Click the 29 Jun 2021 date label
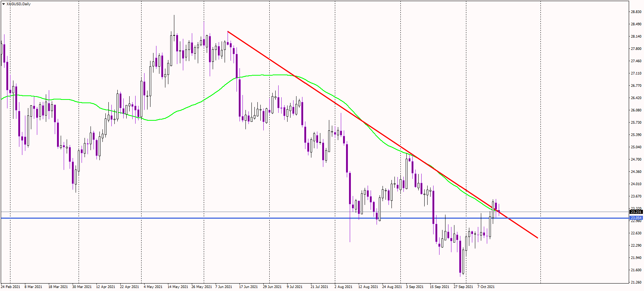Screen dimensions: 644x291 pos(272,287)
